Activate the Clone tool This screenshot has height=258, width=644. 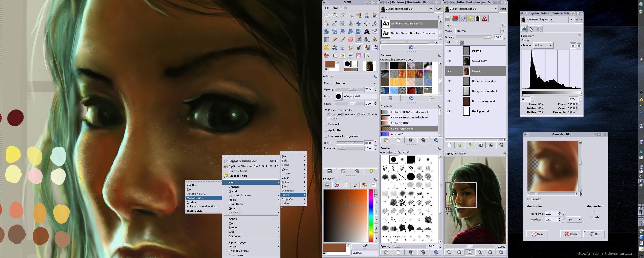coord(375,39)
